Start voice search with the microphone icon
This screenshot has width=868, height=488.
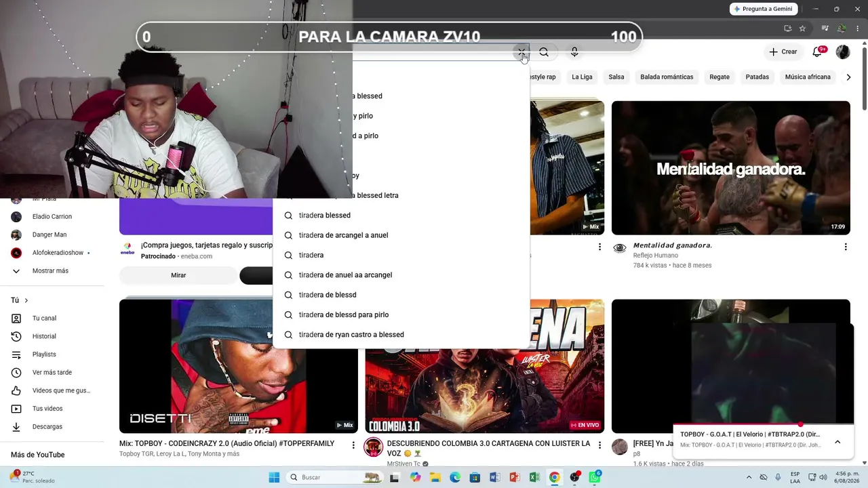click(574, 52)
